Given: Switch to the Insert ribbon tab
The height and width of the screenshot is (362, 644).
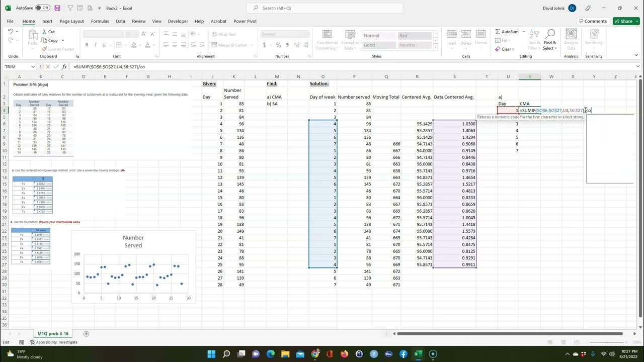Looking at the screenshot, I should [47, 21].
